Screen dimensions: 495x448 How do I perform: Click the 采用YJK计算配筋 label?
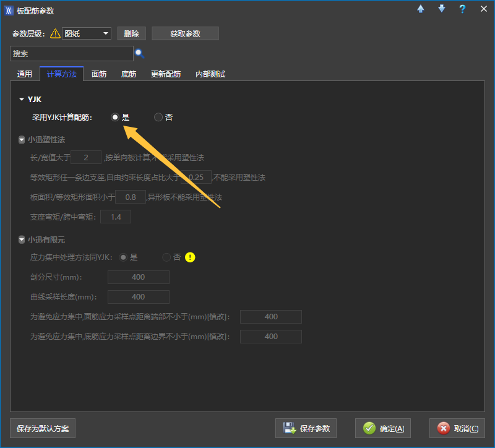[x=62, y=118]
